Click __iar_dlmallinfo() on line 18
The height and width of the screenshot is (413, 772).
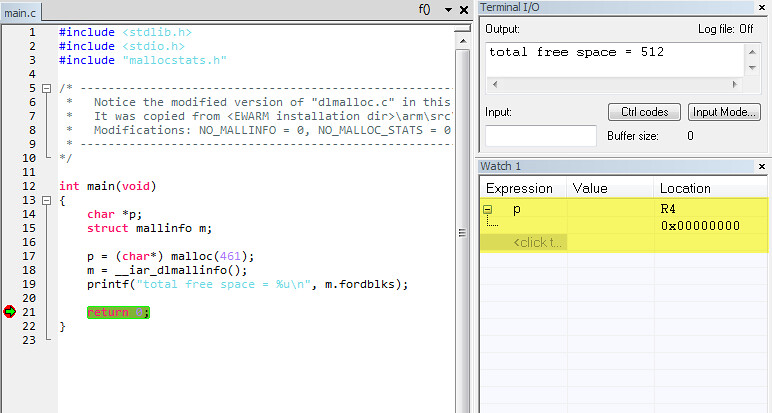181,270
